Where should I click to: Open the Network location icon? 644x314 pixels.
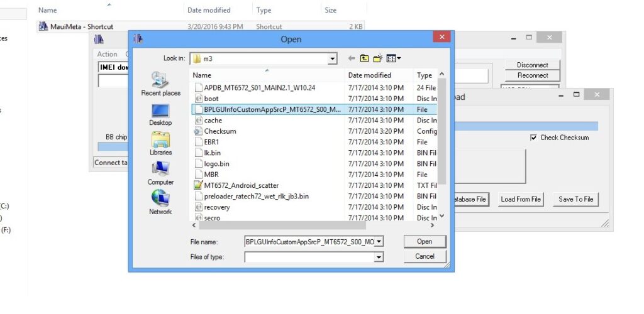click(x=160, y=200)
